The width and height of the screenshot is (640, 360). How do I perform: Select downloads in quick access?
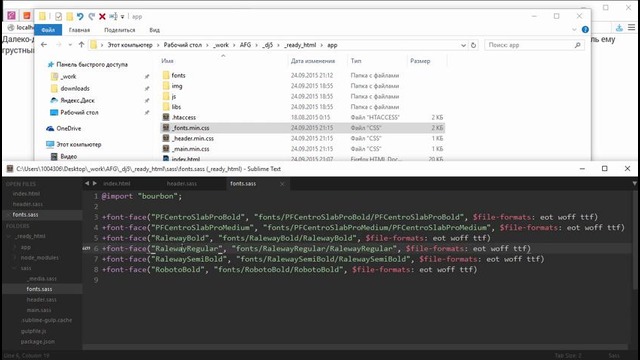(x=75, y=88)
